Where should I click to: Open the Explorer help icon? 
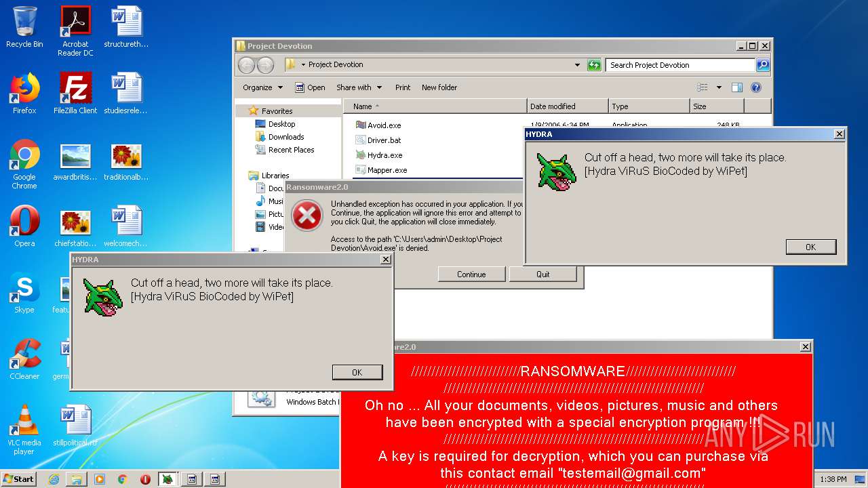[x=756, y=87]
